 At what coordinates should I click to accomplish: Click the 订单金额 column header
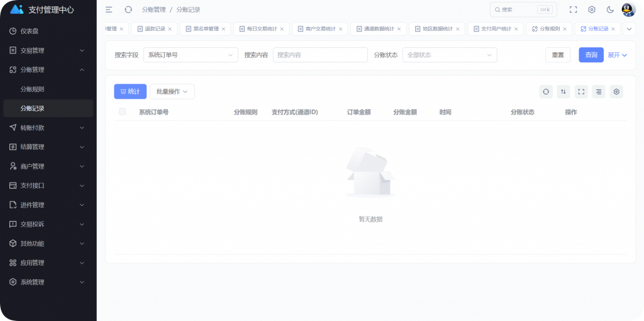[359, 112]
